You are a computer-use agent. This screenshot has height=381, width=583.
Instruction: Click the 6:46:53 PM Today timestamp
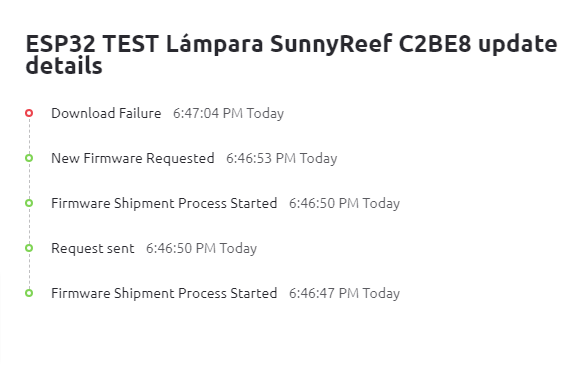[281, 158]
